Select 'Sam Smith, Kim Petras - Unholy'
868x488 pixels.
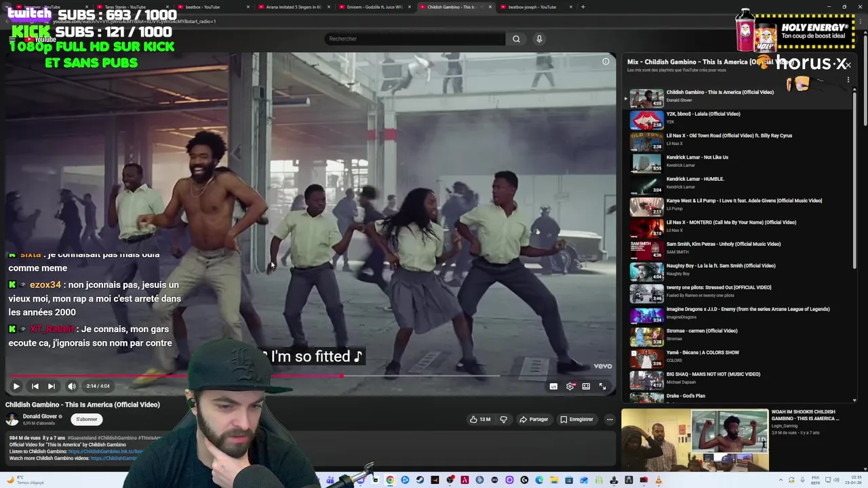coord(738,249)
